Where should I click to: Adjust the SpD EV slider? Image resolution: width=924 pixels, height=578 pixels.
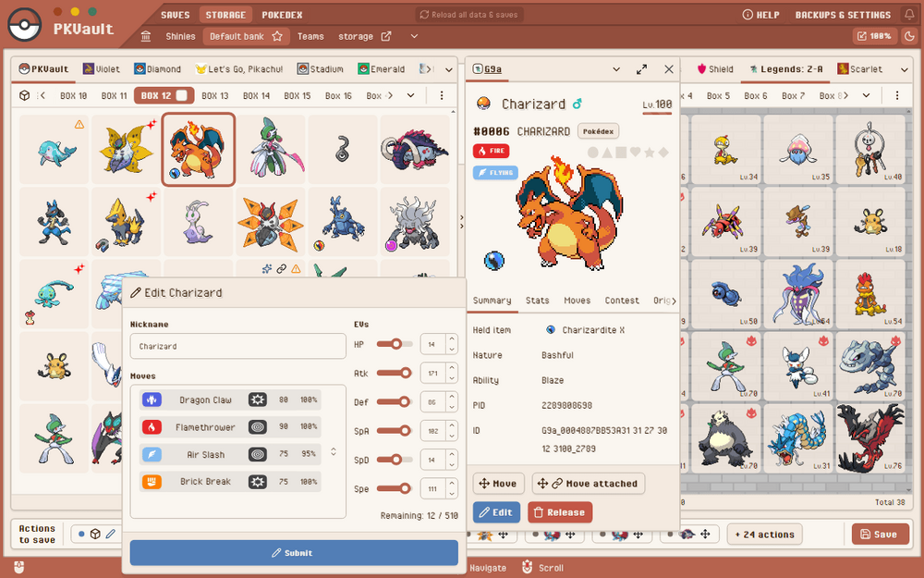coord(394,460)
